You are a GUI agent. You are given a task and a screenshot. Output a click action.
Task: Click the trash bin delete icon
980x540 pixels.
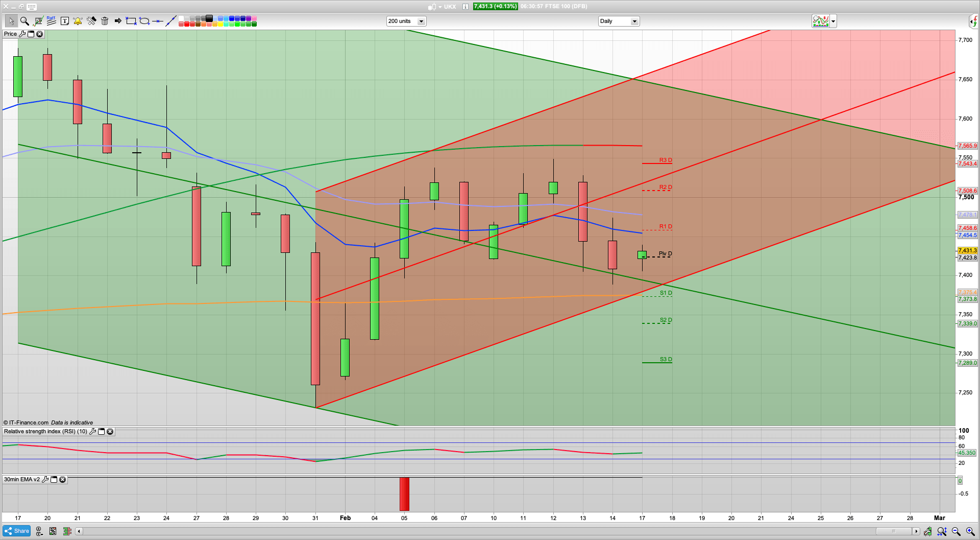[105, 21]
